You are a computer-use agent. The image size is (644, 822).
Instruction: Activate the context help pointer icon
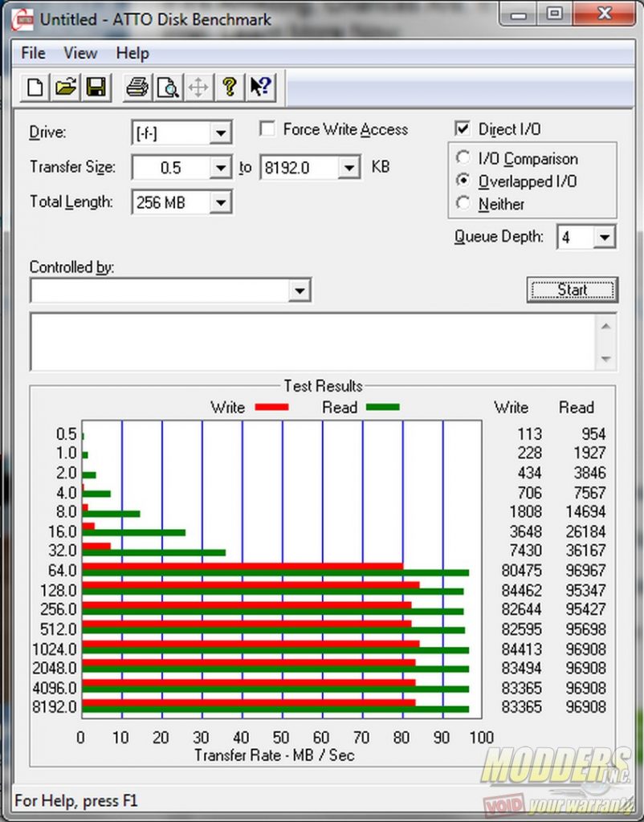click(261, 87)
